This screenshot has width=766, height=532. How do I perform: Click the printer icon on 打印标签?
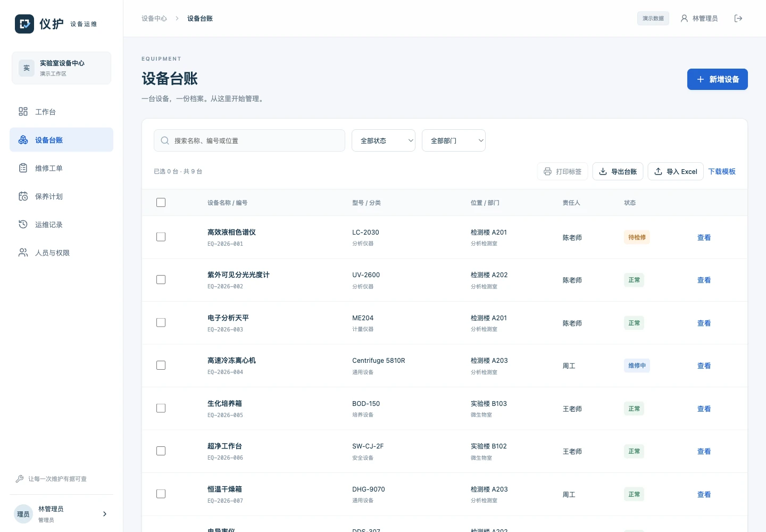click(x=547, y=171)
